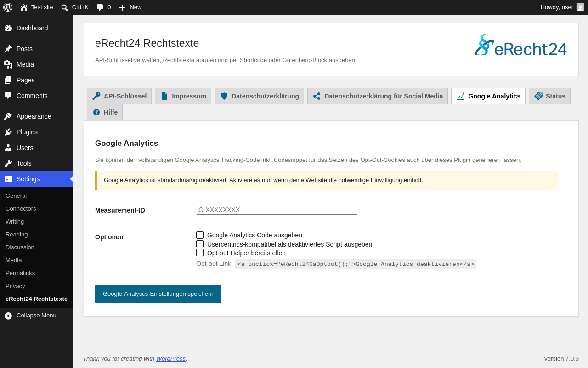Click the Pages sidebar icon
Screen dimensions: 588x368
8,80
